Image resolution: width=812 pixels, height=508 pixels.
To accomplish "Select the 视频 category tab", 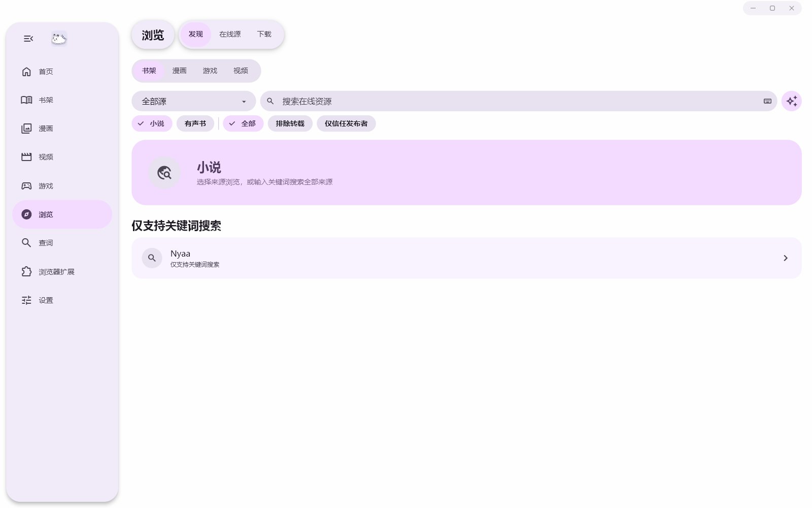I will 241,71.
